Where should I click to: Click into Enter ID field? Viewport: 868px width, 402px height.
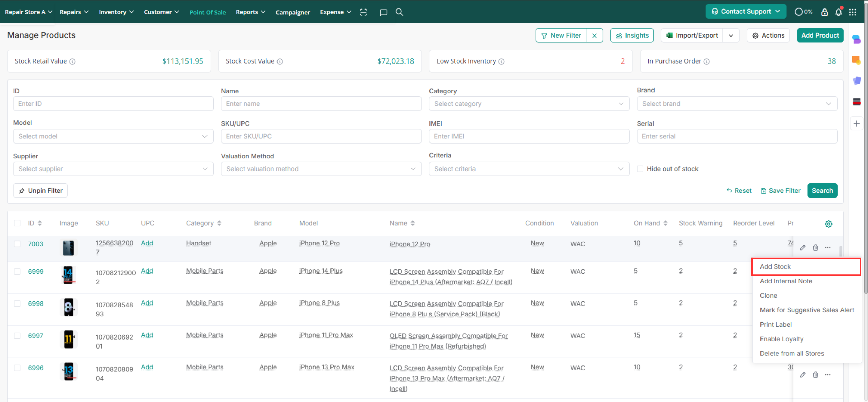coord(113,104)
